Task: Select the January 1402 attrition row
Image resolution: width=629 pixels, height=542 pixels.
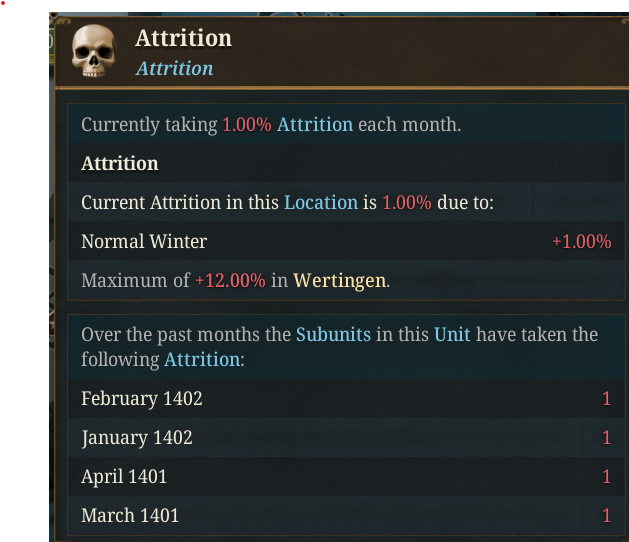Action: click(x=137, y=438)
